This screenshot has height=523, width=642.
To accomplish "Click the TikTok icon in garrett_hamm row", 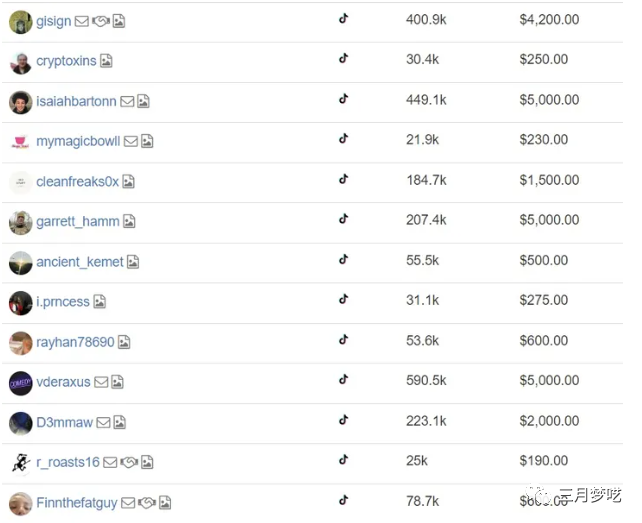I will (x=343, y=219).
